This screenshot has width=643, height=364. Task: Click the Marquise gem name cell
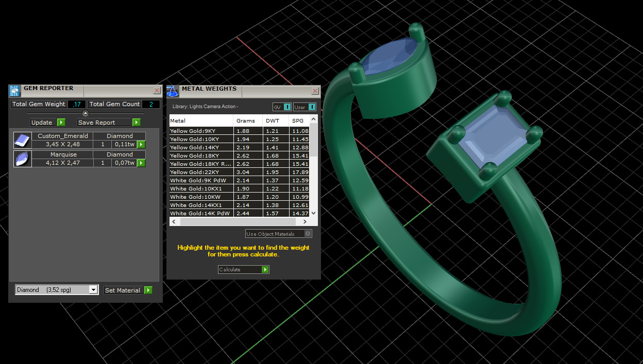(63, 154)
